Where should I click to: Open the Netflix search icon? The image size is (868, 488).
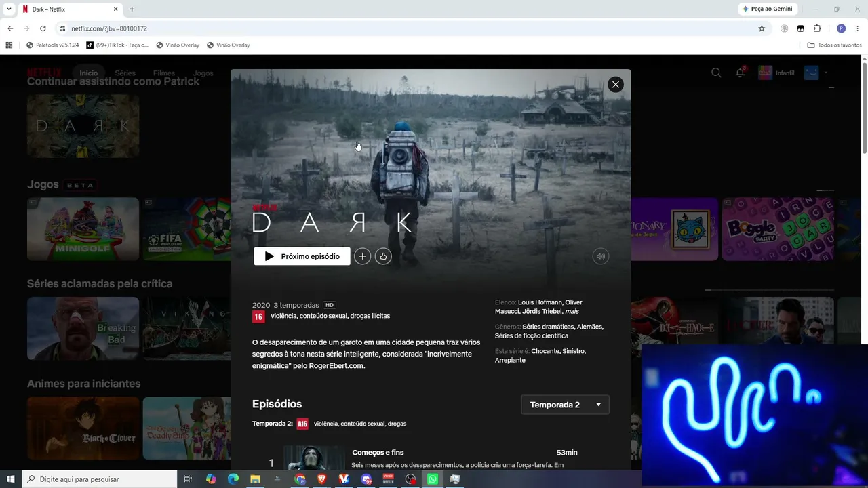point(716,73)
